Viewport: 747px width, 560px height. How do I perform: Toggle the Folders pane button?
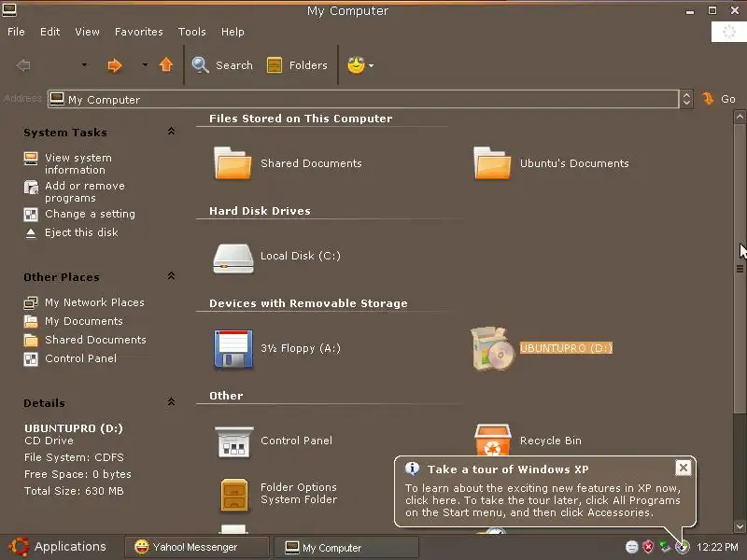point(297,65)
